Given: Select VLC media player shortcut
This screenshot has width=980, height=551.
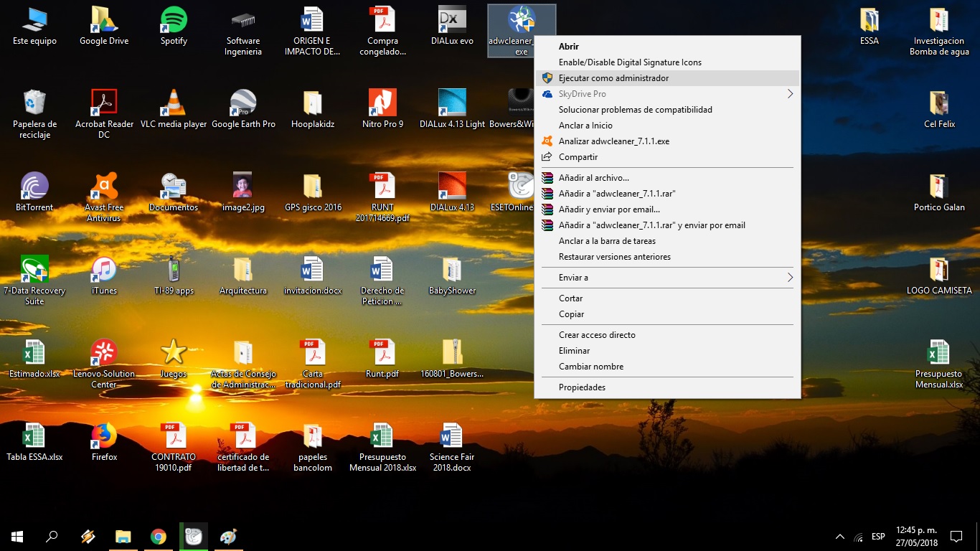Looking at the screenshot, I should (x=174, y=109).
